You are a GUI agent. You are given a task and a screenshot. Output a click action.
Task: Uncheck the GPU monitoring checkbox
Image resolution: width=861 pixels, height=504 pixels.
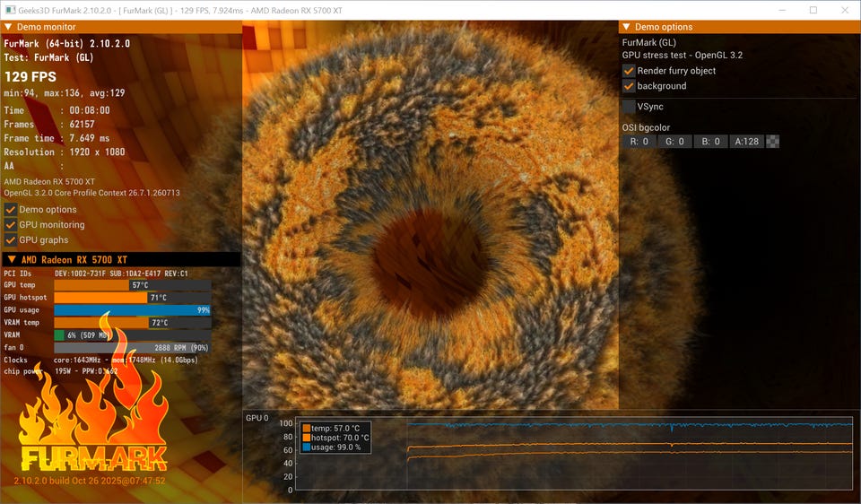[x=11, y=225]
